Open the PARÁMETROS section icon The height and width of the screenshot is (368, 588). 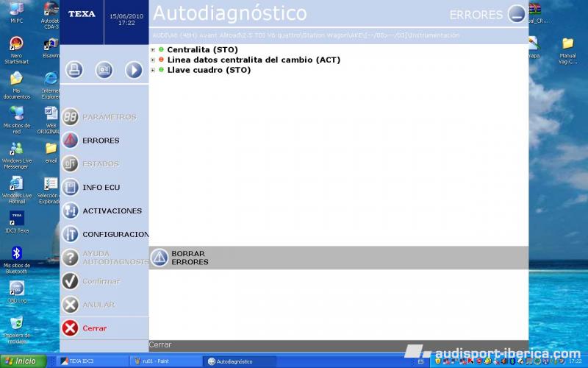point(70,117)
